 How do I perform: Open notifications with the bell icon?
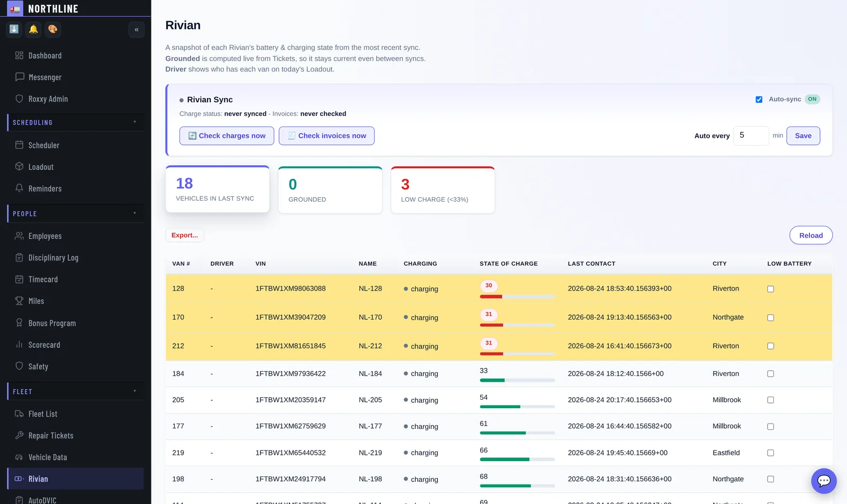(x=33, y=29)
